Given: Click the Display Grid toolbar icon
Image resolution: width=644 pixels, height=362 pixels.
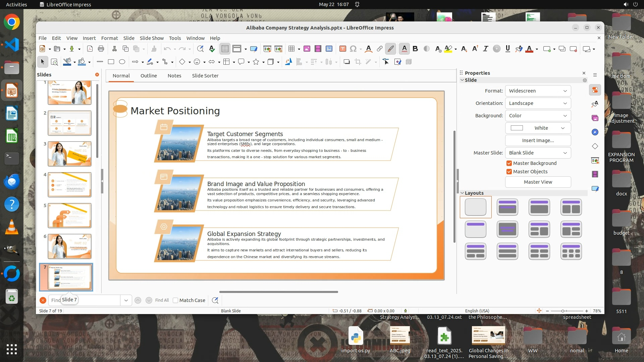Looking at the screenshot, I should coord(225,49).
